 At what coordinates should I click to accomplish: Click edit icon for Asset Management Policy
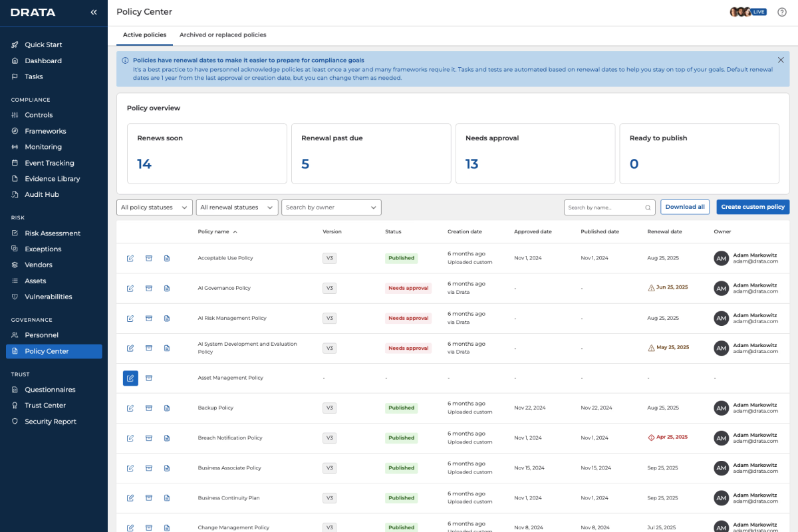[130, 378]
